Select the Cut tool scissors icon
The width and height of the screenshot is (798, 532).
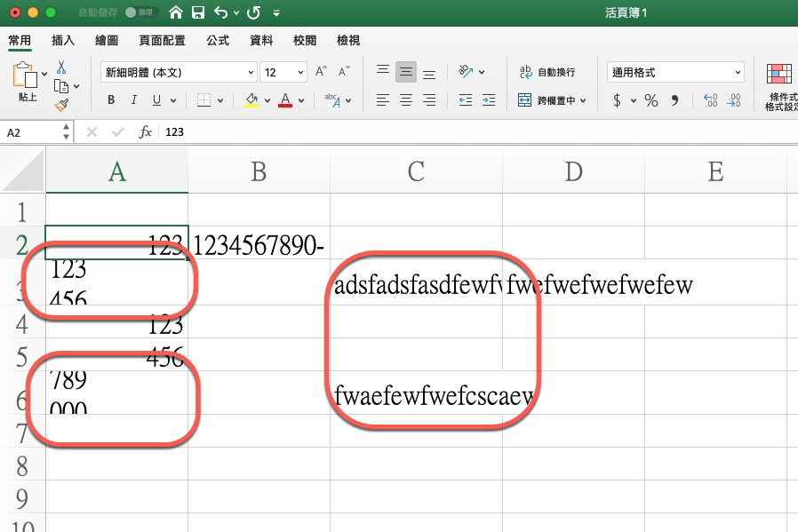[60, 67]
